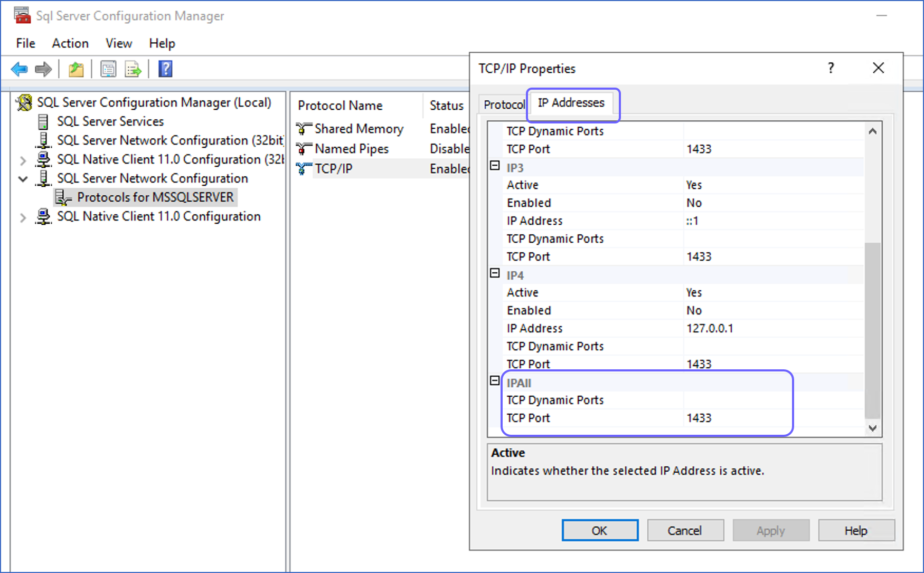Select SQL Server Services in the tree

click(110, 122)
